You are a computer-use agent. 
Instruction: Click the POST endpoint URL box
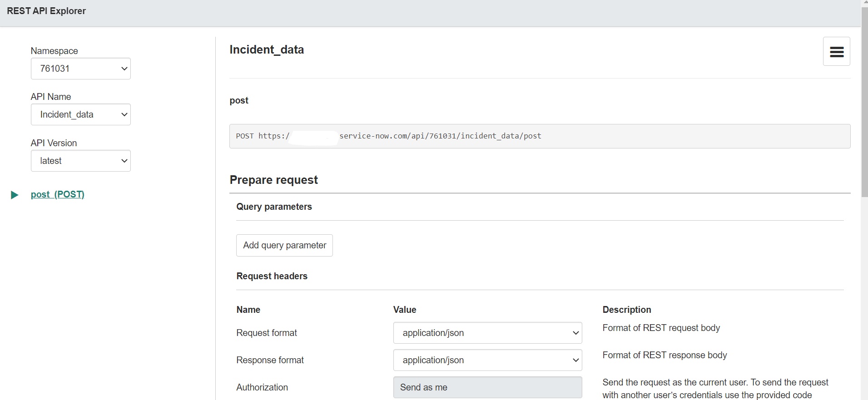click(x=540, y=136)
